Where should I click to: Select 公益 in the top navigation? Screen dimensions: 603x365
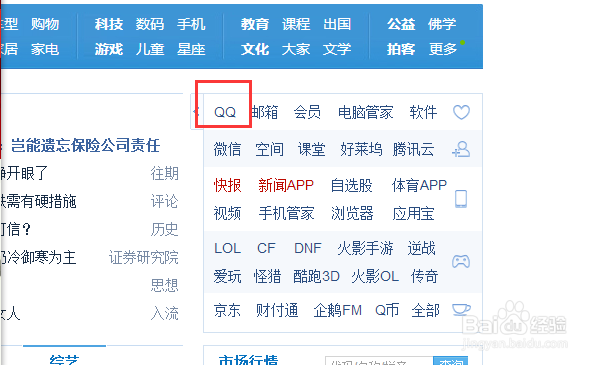click(401, 24)
